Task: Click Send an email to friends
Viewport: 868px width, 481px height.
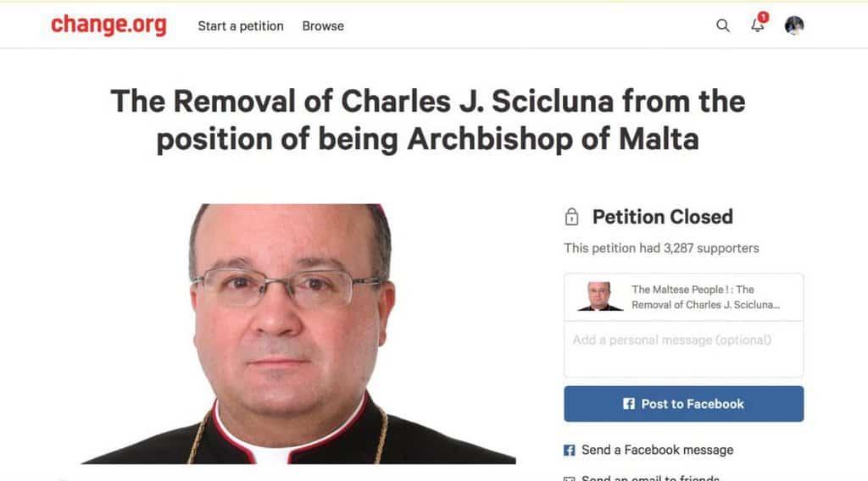Action: pos(650,478)
